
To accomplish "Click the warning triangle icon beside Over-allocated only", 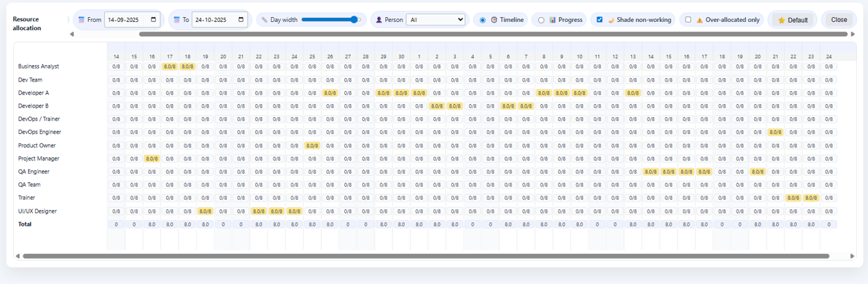I will tap(699, 20).
